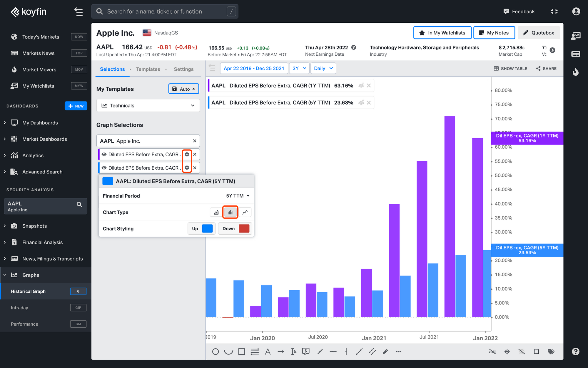Open the flame movers icon in right rail
This screenshot has width=588, height=368.
(576, 72)
